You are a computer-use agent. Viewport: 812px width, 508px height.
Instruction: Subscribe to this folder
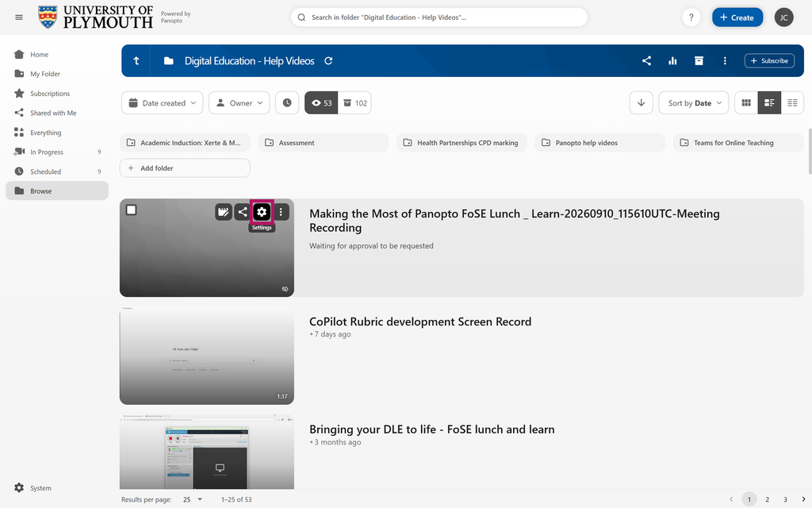click(769, 60)
